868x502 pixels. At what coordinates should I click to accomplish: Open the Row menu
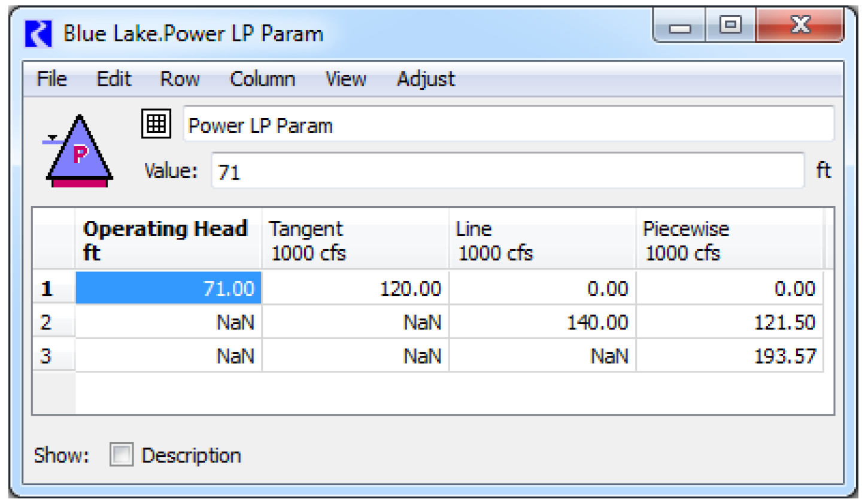click(x=180, y=79)
